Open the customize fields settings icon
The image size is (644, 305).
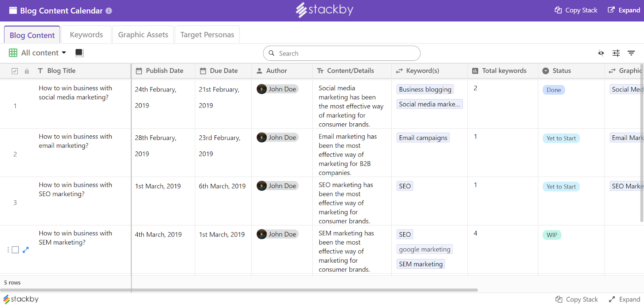616,53
